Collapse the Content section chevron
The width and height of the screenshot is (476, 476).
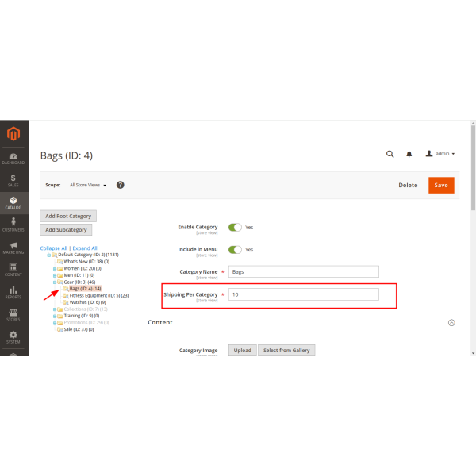click(x=451, y=323)
